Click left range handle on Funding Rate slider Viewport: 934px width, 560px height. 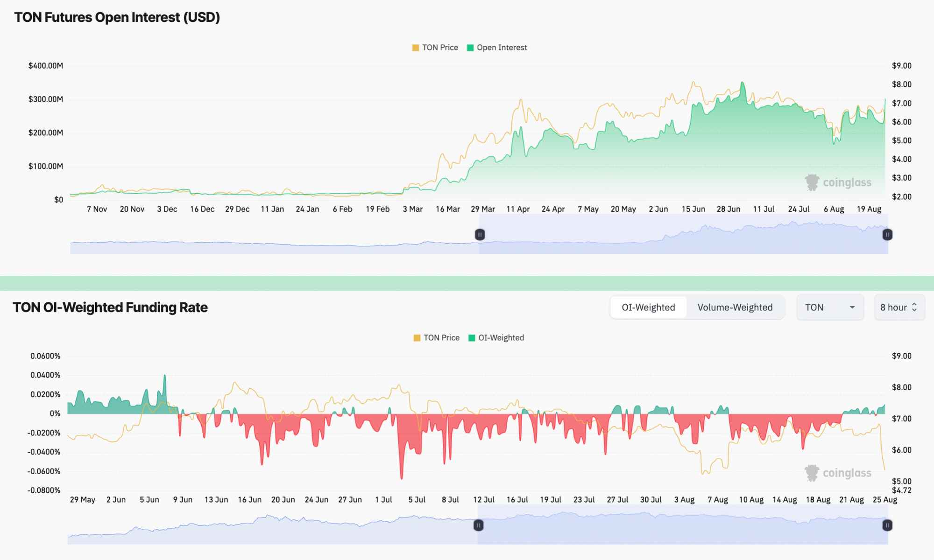pos(478,525)
